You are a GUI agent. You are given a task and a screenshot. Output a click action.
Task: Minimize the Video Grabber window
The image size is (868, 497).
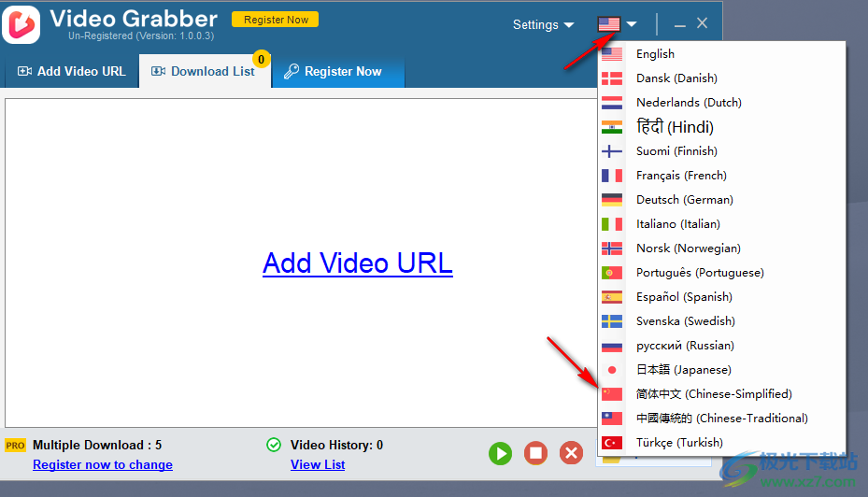click(x=680, y=24)
